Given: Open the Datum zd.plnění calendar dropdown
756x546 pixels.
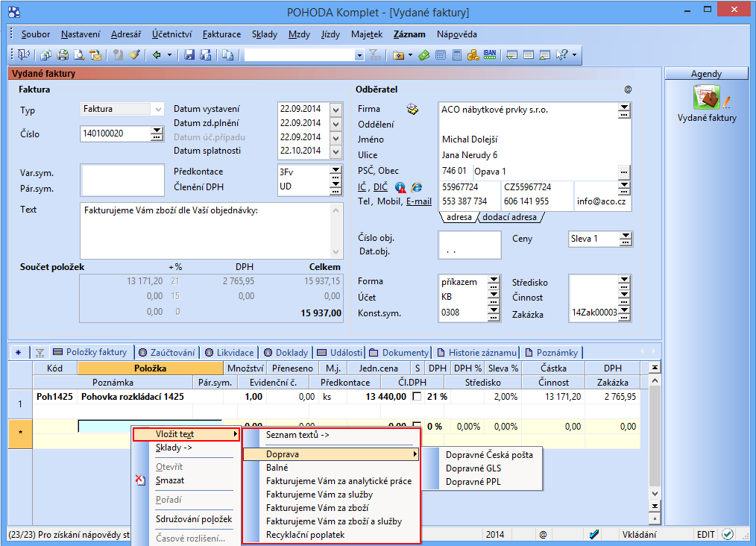Looking at the screenshot, I should pos(336,124).
